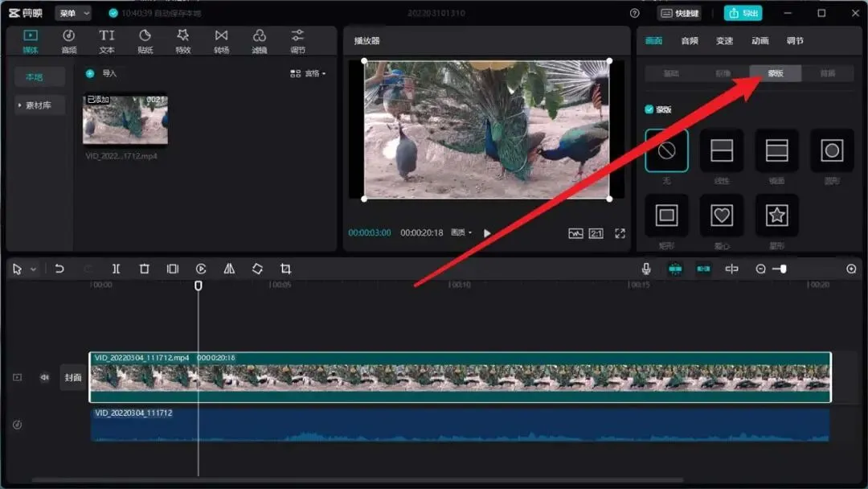Switch to the 动画 animation tab
This screenshot has height=489, width=868.
tap(759, 41)
